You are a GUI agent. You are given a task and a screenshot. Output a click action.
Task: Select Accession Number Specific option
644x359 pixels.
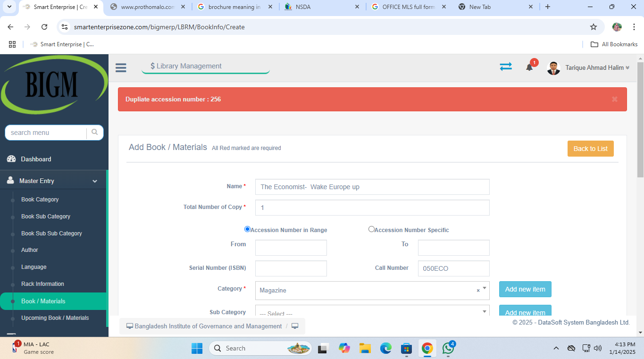tap(371, 229)
